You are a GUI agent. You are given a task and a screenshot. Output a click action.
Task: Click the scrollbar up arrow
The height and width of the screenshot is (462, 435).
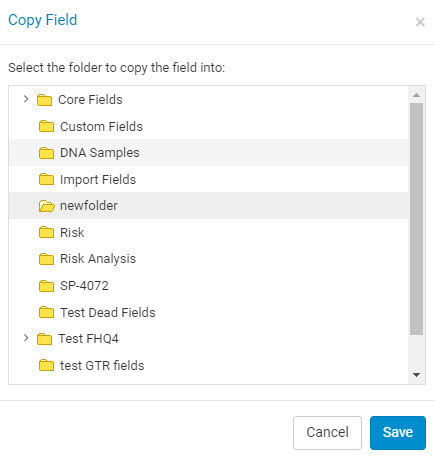click(x=416, y=95)
